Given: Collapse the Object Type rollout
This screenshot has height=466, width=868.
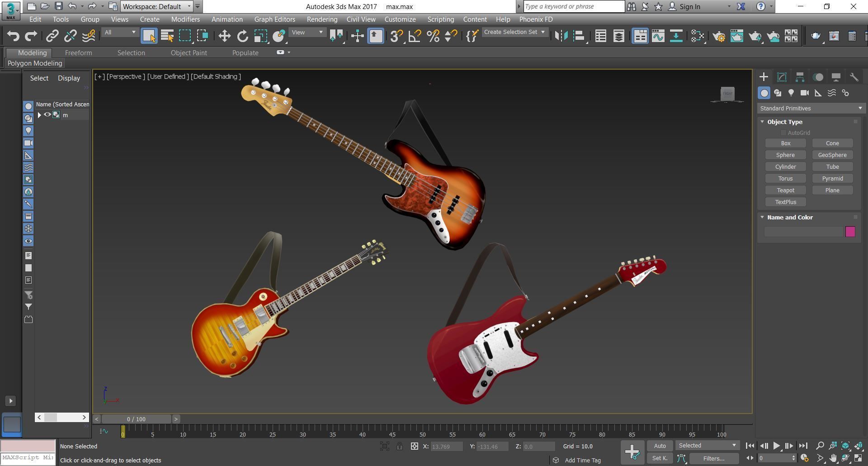Looking at the screenshot, I should coord(762,122).
